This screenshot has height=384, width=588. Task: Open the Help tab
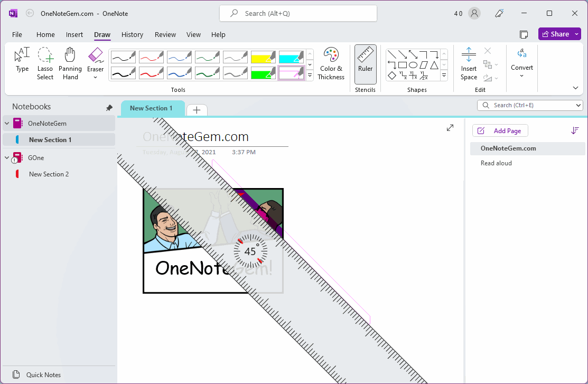pos(218,34)
